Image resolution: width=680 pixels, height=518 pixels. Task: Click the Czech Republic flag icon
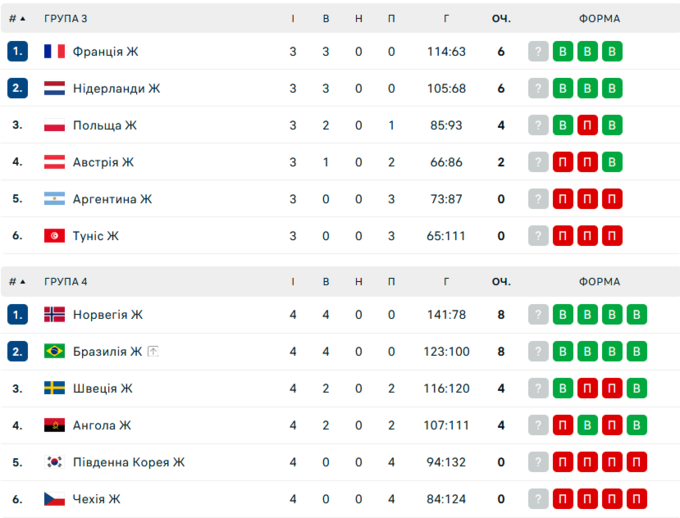[x=54, y=499]
